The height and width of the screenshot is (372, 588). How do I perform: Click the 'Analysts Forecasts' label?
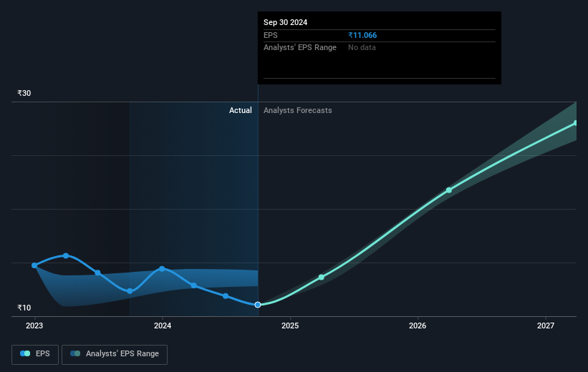298,110
